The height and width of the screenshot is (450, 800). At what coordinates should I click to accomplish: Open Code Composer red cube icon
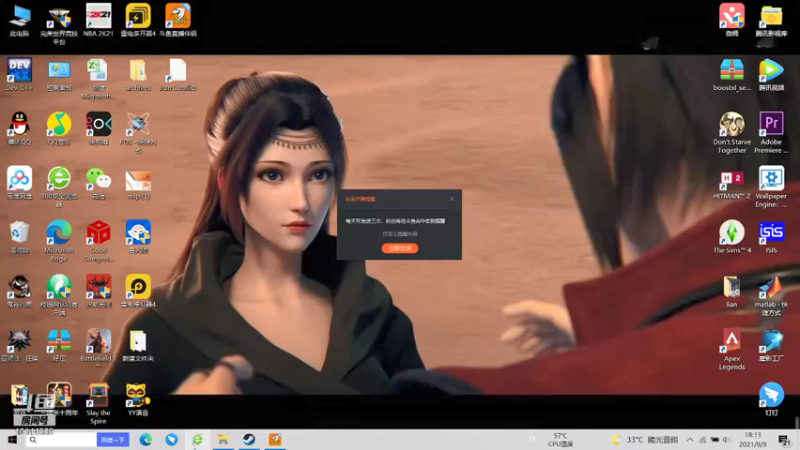pyautogui.click(x=98, y=241)
